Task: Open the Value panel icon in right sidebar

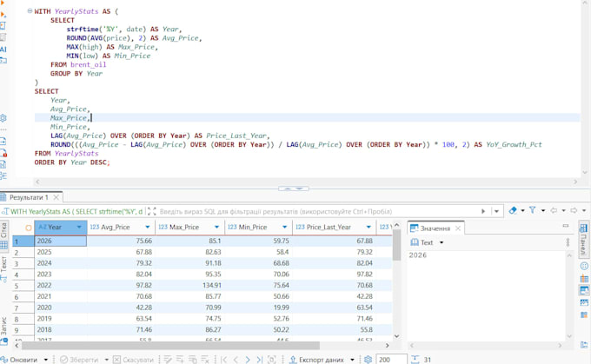Action: click(x=584, y=290)
